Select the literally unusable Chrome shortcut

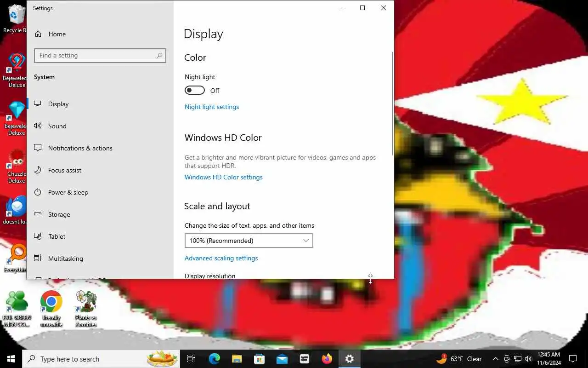pyautogui.click(x=51, y=309)
